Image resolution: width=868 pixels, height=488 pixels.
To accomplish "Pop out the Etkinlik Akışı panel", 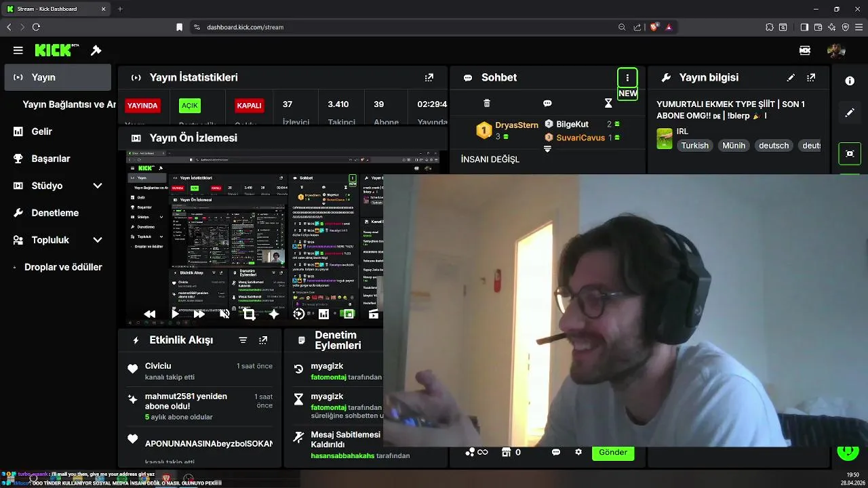I will pos(263,340).
